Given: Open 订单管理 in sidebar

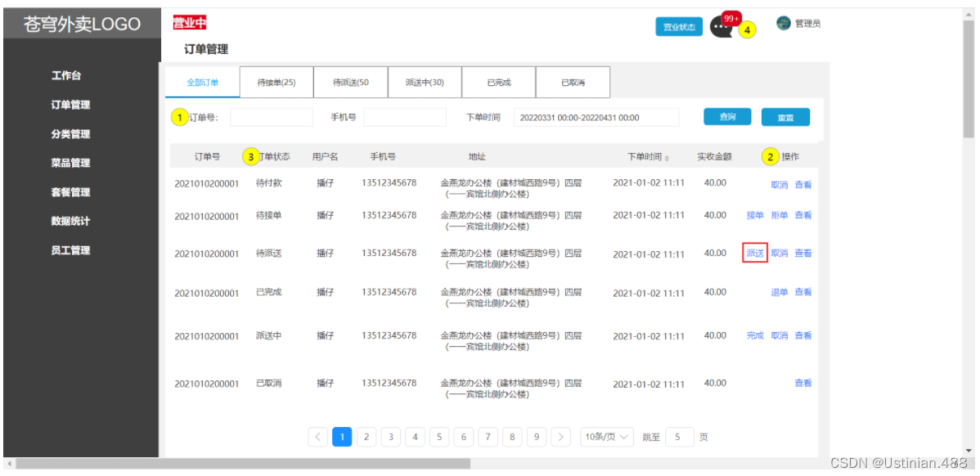Looking at the screenshot, I should pyautogui.click(x=70, y=105).
